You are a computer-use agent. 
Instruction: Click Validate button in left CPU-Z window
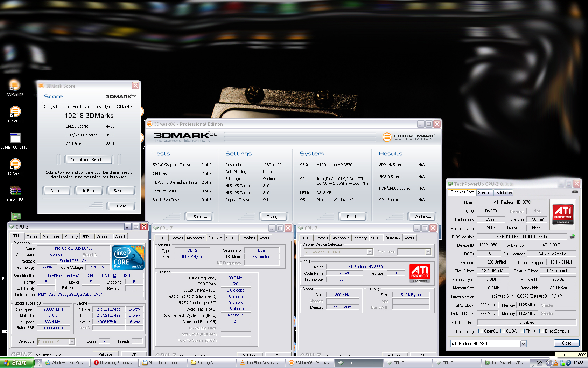click(x=105, y=354)
